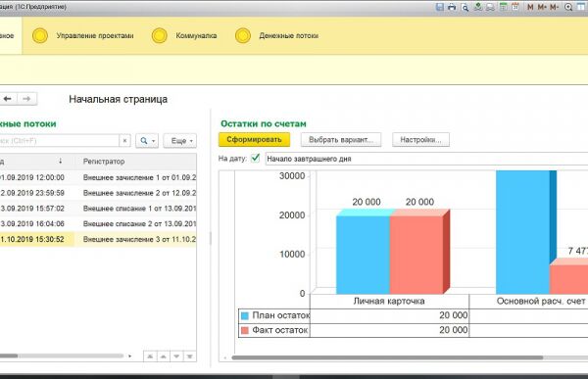Image resolution: width=588 pixels, height=379 pixels.
Task: Click the Основной расч. счет axis label
Action: [x=541, y=301]
